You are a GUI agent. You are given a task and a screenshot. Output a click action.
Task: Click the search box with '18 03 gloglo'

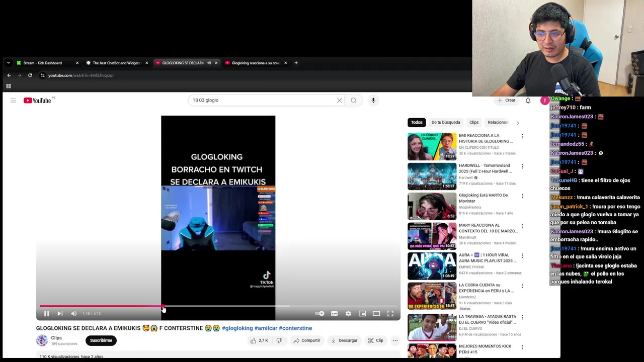click(x=262, y=100)
